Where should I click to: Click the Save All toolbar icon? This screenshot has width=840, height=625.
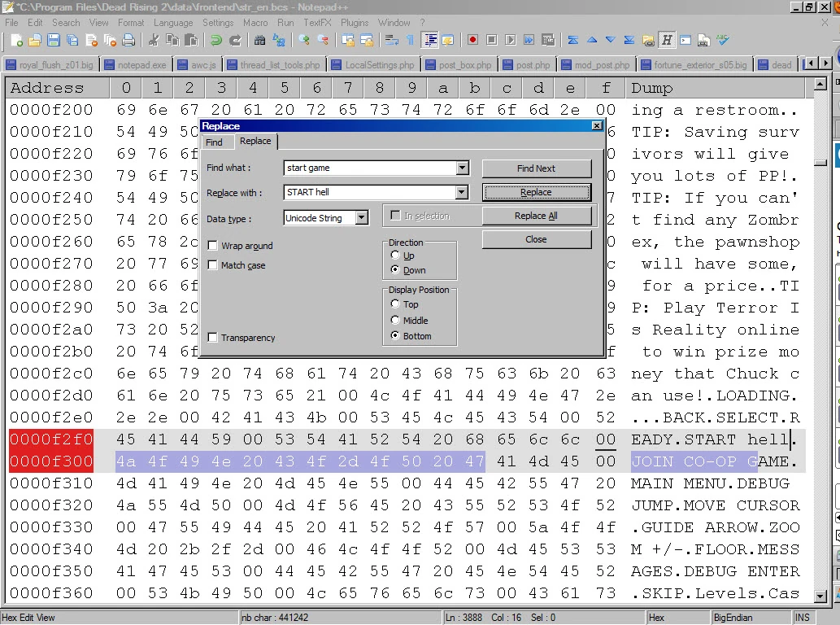pyautogui.click(x=72, y=40)
